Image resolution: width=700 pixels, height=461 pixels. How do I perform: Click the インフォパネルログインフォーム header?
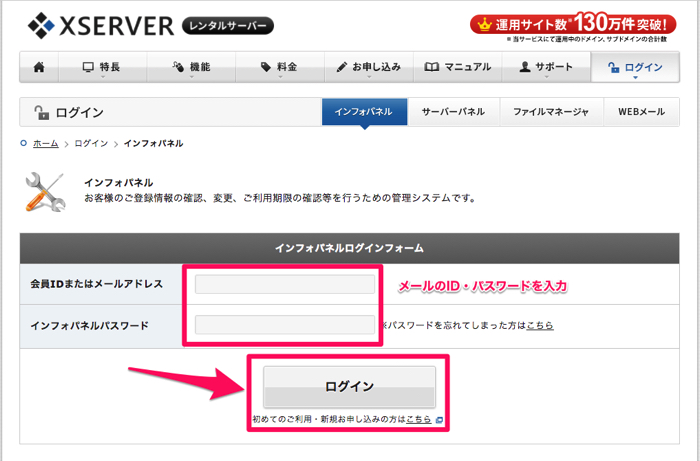tap(350, 248)
